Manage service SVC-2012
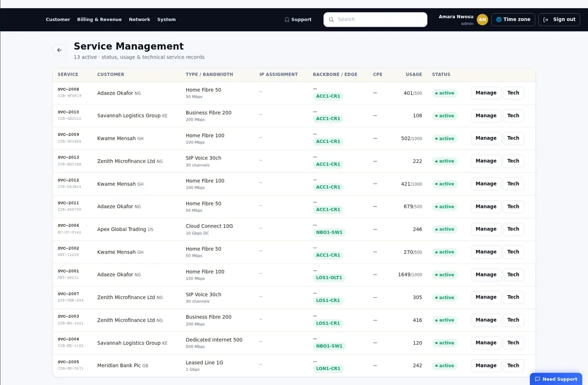Screen dimensions: 588x385 [x=486, y=184]
